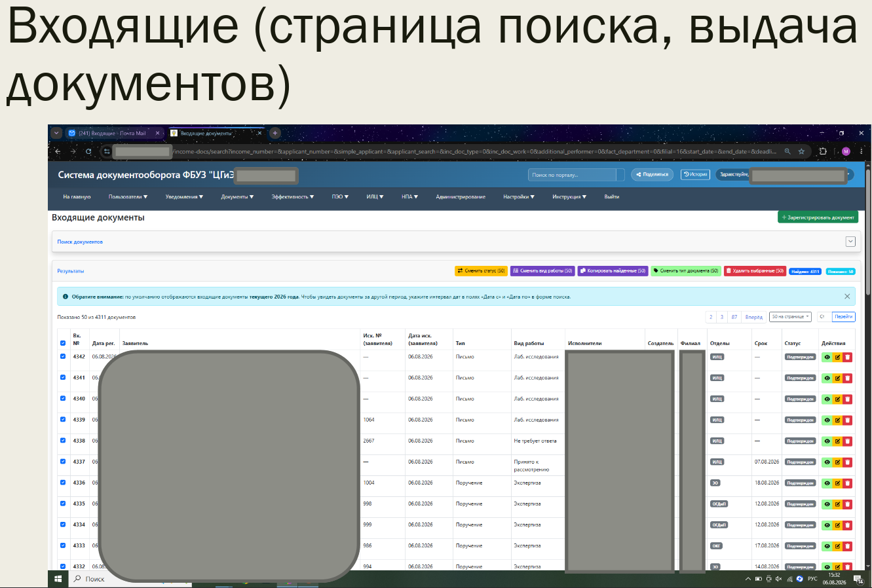Close the blue notice banner

click(x=847, y=297)
